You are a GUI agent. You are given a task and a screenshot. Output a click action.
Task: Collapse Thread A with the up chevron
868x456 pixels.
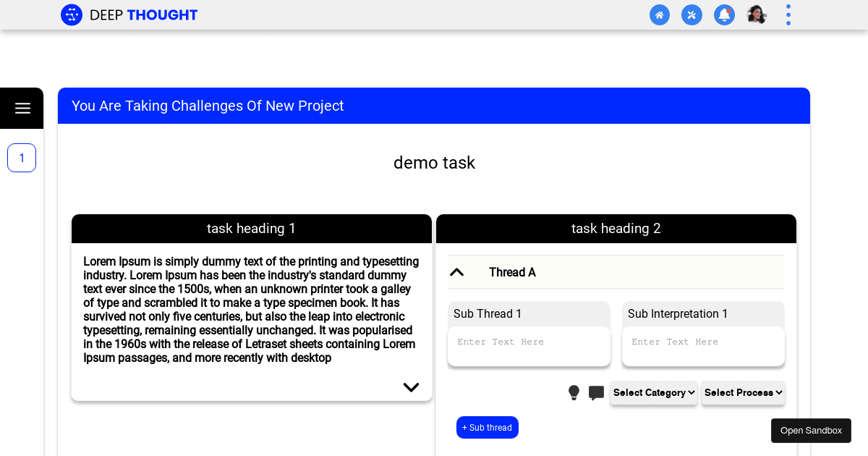pyautogui.click(x=456, y=272)
